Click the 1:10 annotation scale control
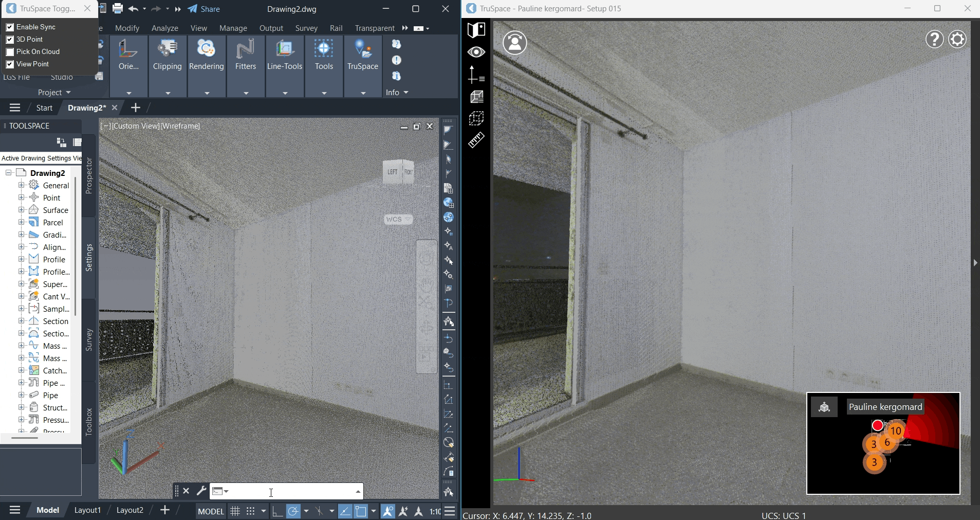This screenshot has width=980, height=520. [434, 511]
